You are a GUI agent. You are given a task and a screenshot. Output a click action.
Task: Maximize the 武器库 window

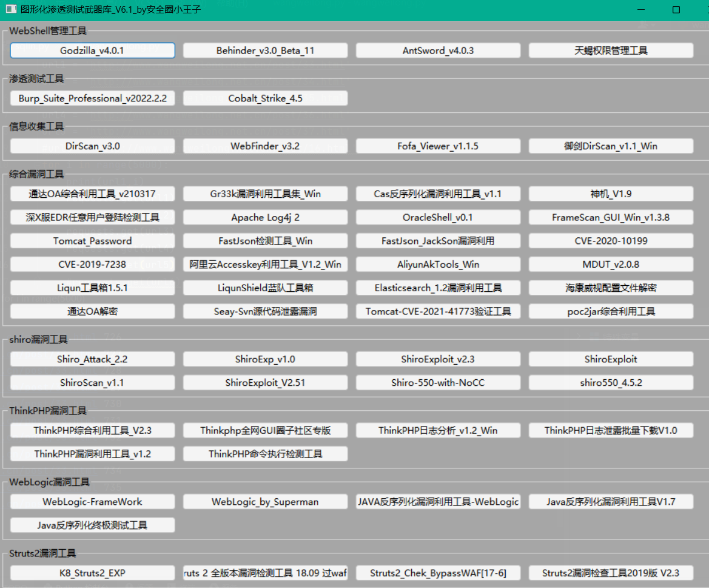point(676,10)
